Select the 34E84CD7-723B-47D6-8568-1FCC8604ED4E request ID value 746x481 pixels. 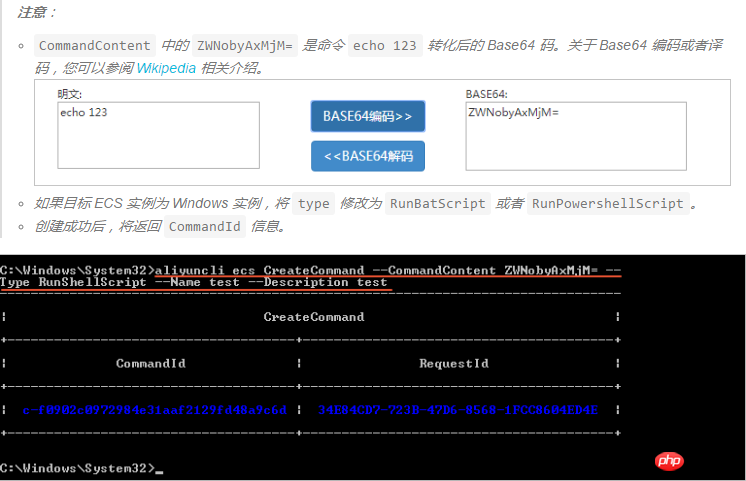458,410
